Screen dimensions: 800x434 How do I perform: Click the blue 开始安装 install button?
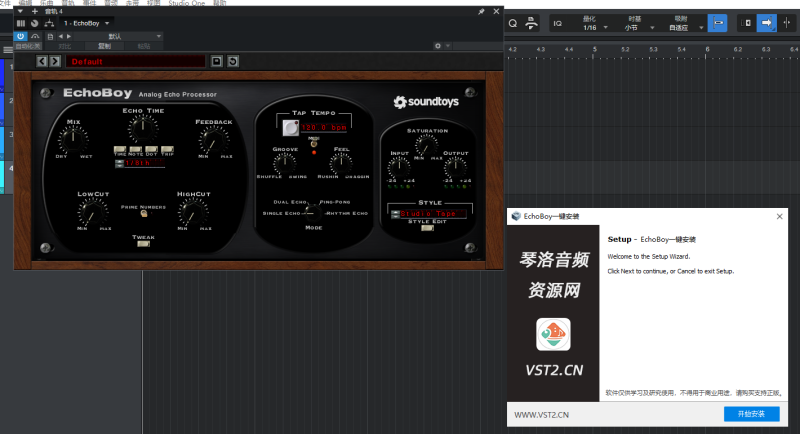(x=751, y=413)
